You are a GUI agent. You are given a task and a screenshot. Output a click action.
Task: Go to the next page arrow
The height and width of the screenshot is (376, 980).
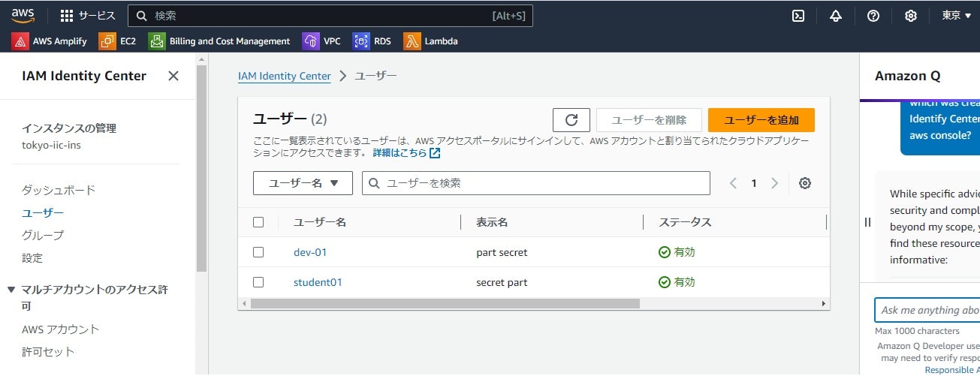[774, 183]
